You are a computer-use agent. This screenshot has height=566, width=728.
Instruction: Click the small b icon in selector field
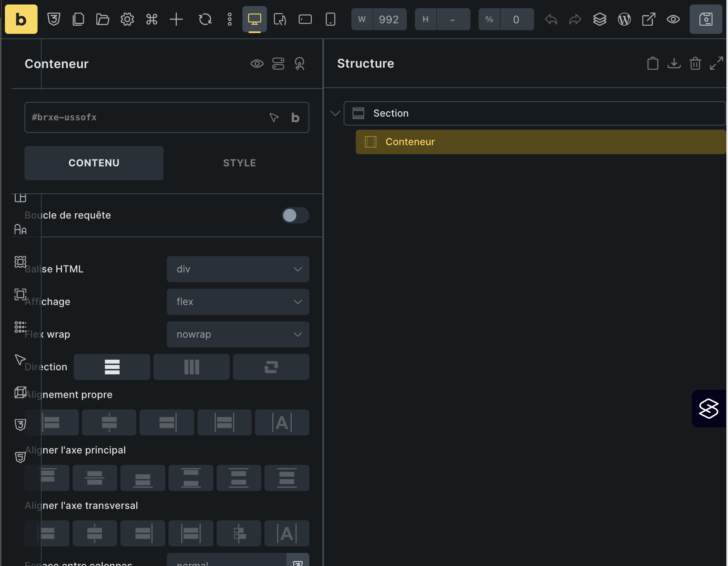coord(295,117)
